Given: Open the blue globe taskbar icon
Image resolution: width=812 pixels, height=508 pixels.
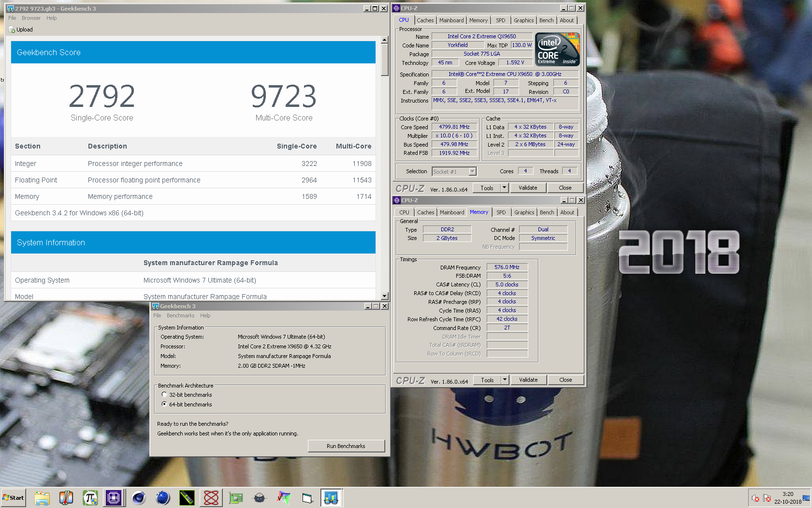Looking at the screenshot, I should [x=163, y=498].
